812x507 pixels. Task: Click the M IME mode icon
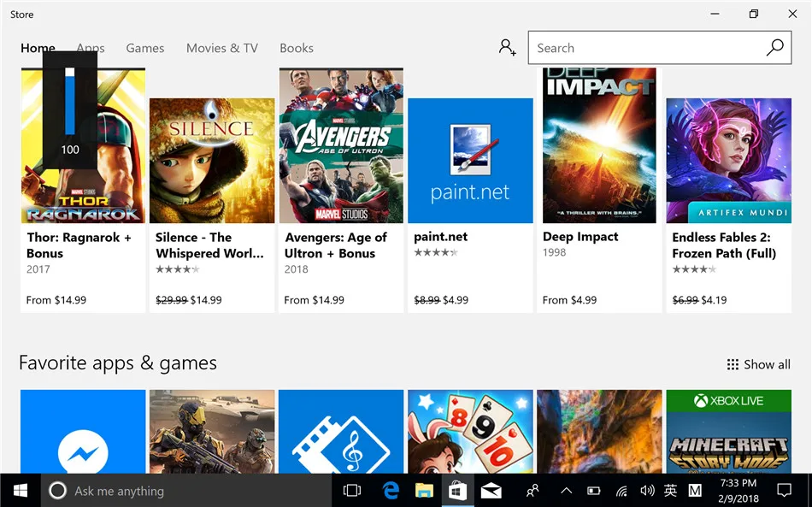pyautogui.click(x=695, y=491)
